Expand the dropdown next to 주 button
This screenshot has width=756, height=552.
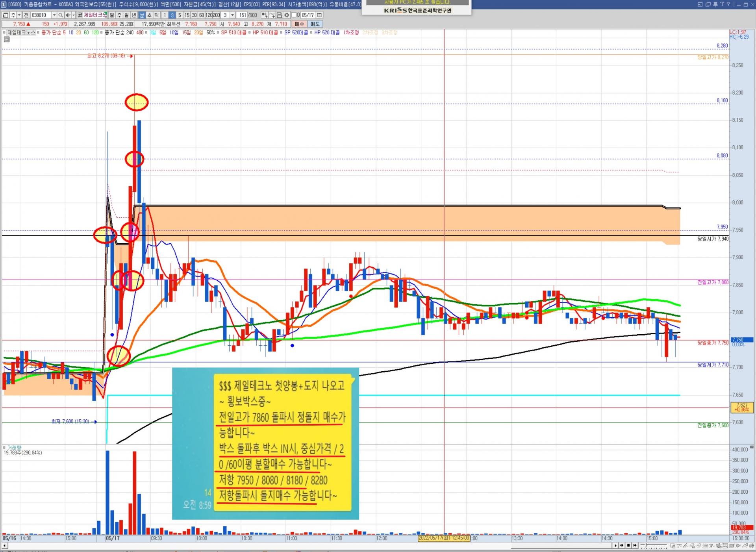point(19,15)
